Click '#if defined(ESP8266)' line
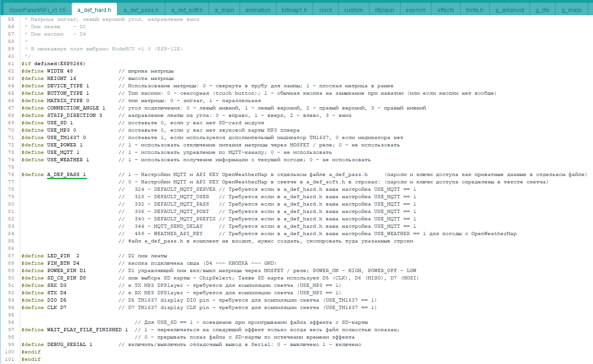This screenshot has width=593, height=364. coord(54,64)
